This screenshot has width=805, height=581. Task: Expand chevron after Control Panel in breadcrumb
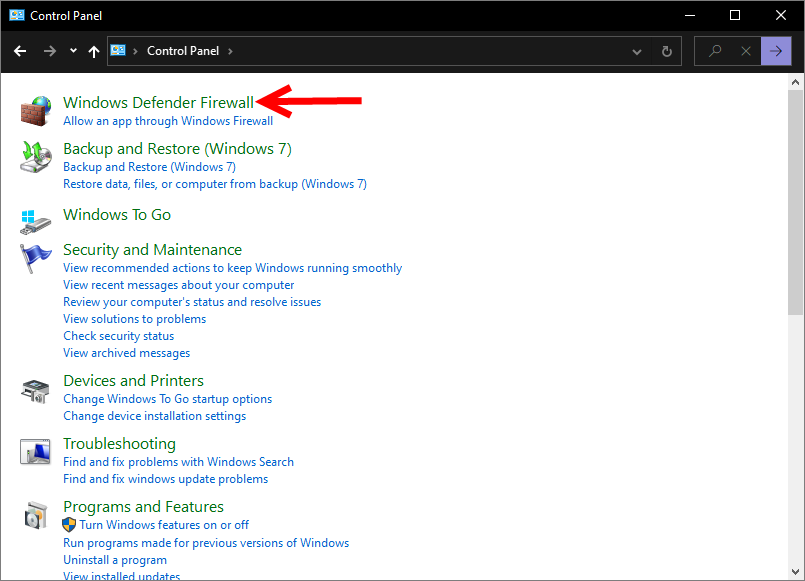[x=230, y=51]
